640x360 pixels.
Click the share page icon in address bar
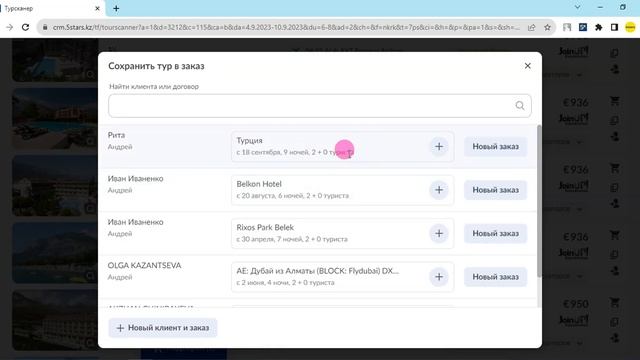coord(531,27)
